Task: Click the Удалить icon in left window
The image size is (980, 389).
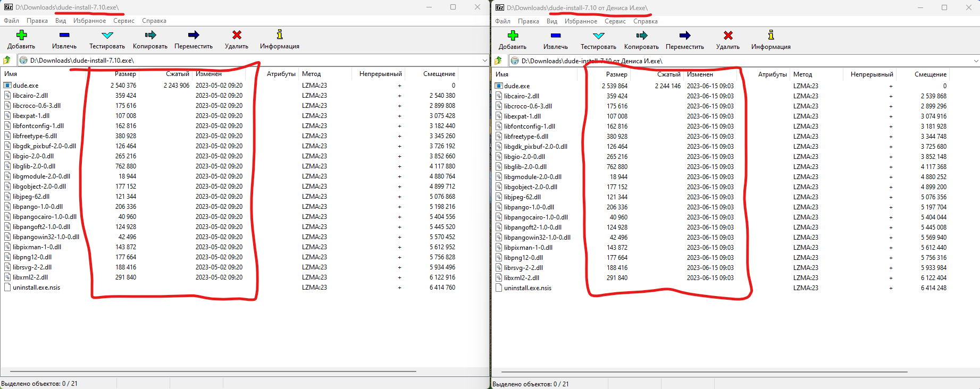Action: pyautogui.click(x=237, y=35)
